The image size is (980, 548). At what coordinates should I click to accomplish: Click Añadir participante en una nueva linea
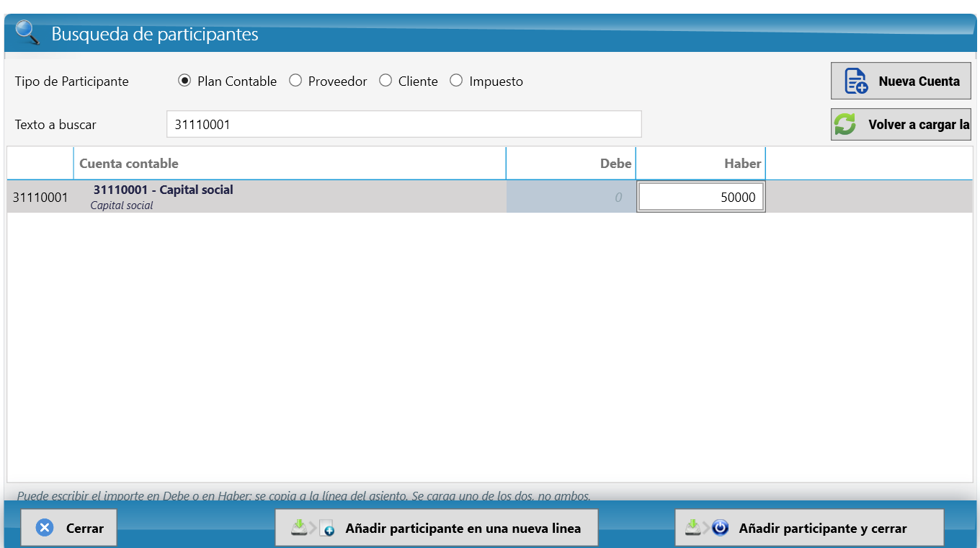point(437,528)
